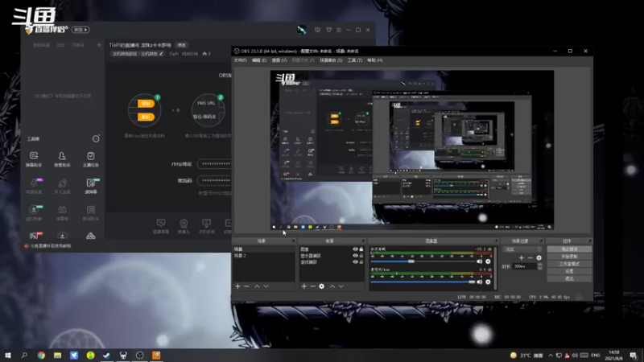
Task: Open 桌面音频 settings gear in mixer
Action: [488, 261]
